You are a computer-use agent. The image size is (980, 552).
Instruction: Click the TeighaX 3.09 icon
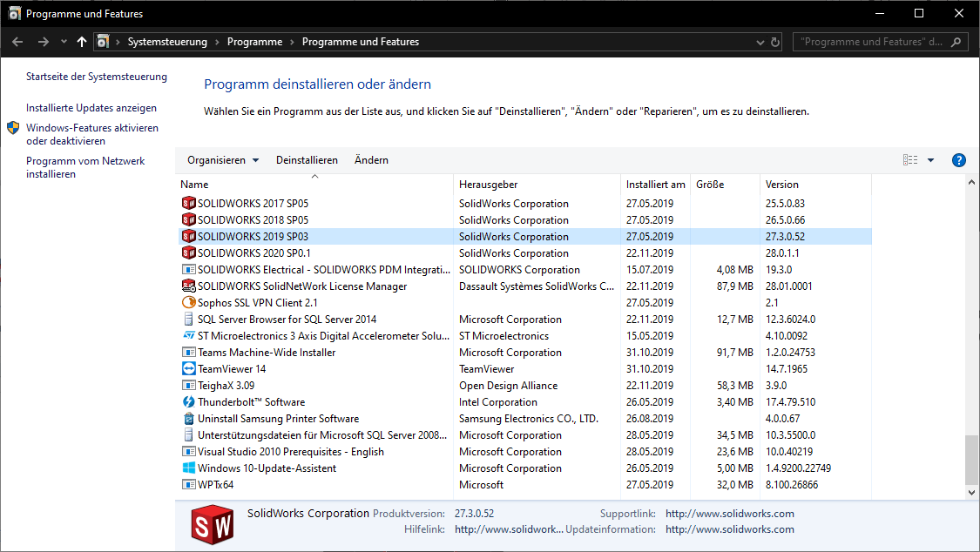click(189, 386)
